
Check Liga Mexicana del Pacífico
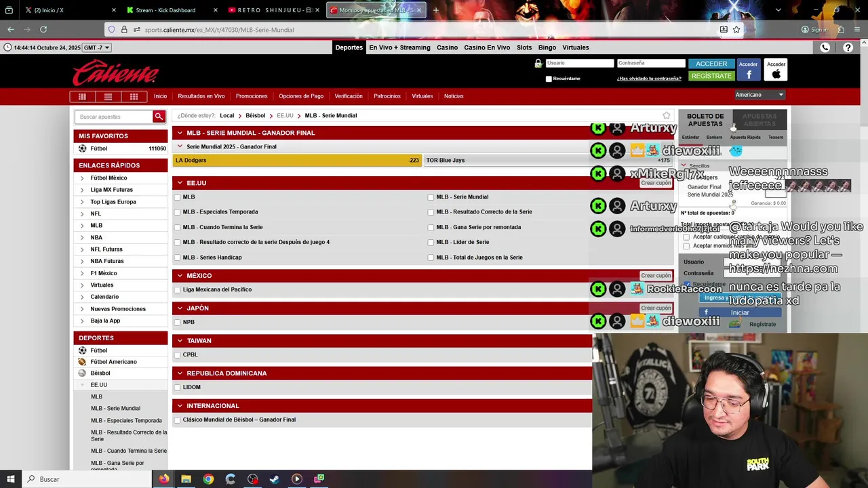177,290
